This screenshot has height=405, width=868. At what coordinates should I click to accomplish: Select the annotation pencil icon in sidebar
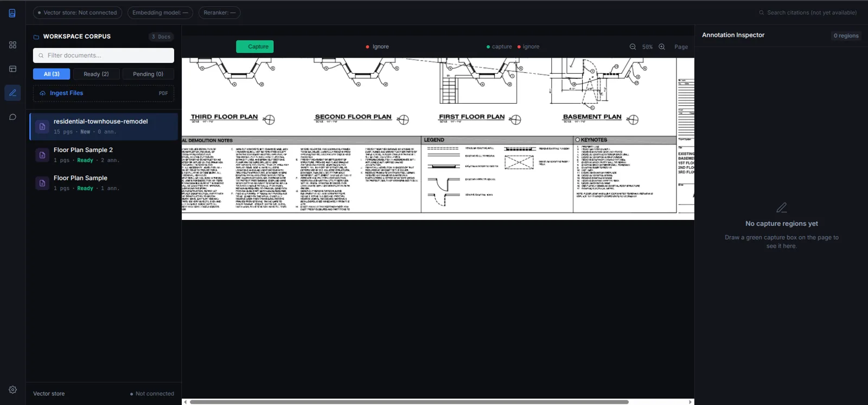point(12,93)
